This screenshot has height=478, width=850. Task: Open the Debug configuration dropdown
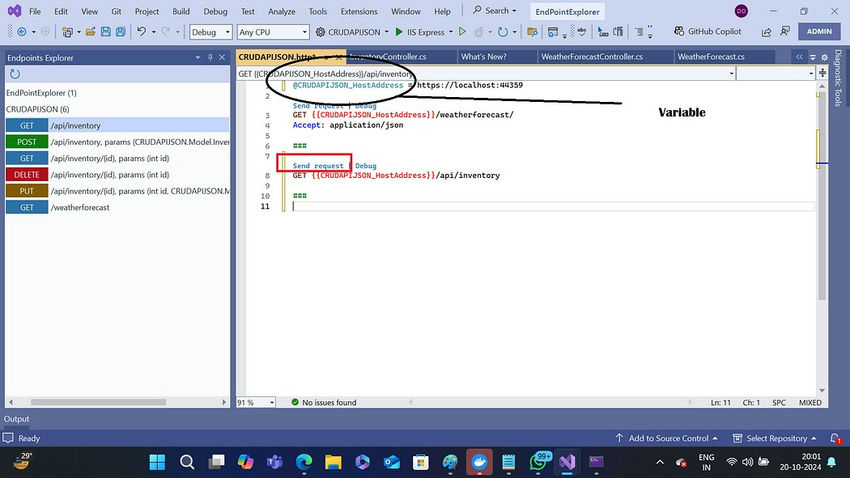(211, 32)
